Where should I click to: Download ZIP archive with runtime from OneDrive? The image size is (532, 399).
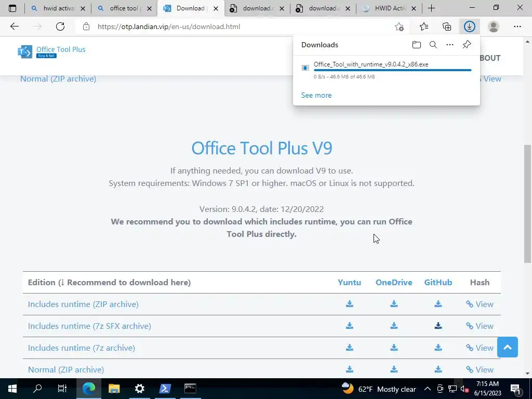[394, 304]
